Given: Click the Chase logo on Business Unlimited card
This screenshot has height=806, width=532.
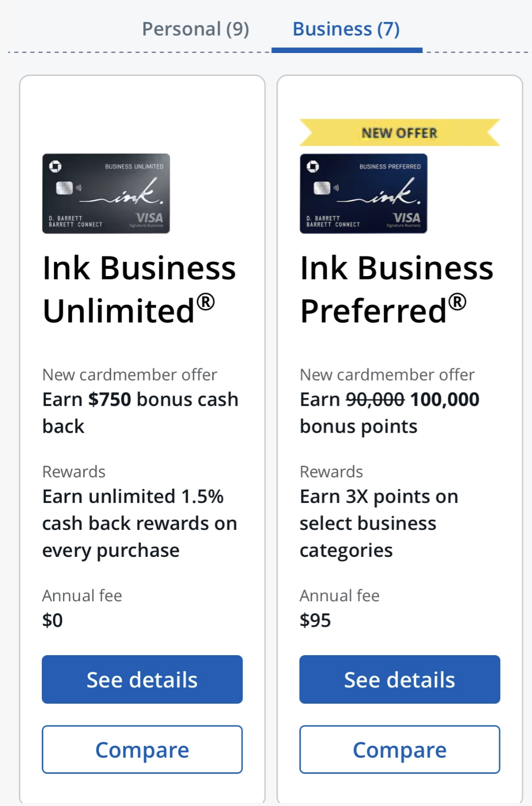Looking at the screenshot, I should 55,167.
